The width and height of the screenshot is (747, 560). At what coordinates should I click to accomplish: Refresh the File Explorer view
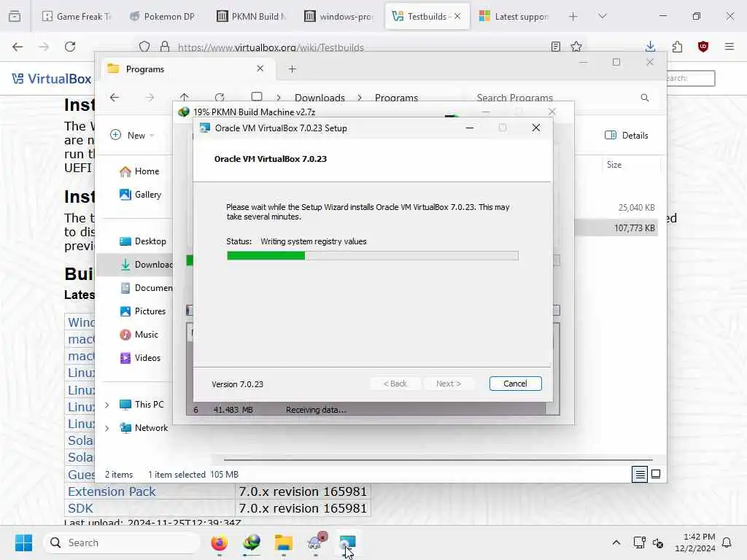pyautogui.click(x=219, y=98)
